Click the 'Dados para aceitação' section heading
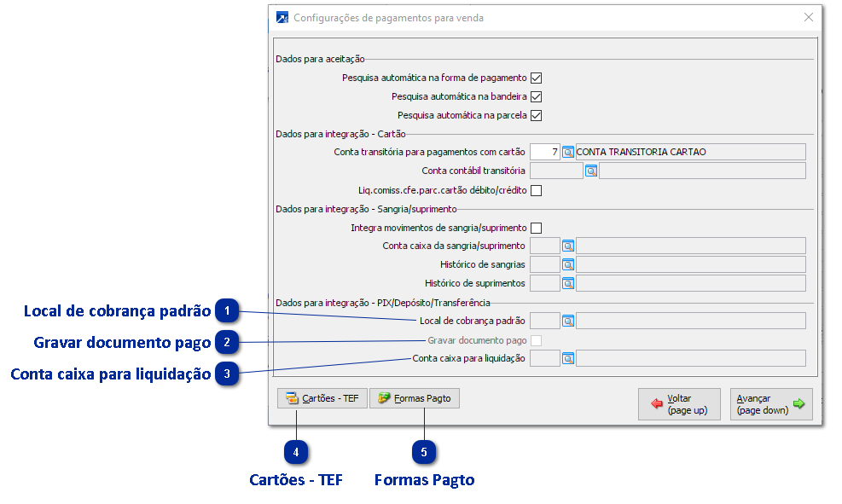The width and height of the screenshot is (842, 504). point(320,59)
